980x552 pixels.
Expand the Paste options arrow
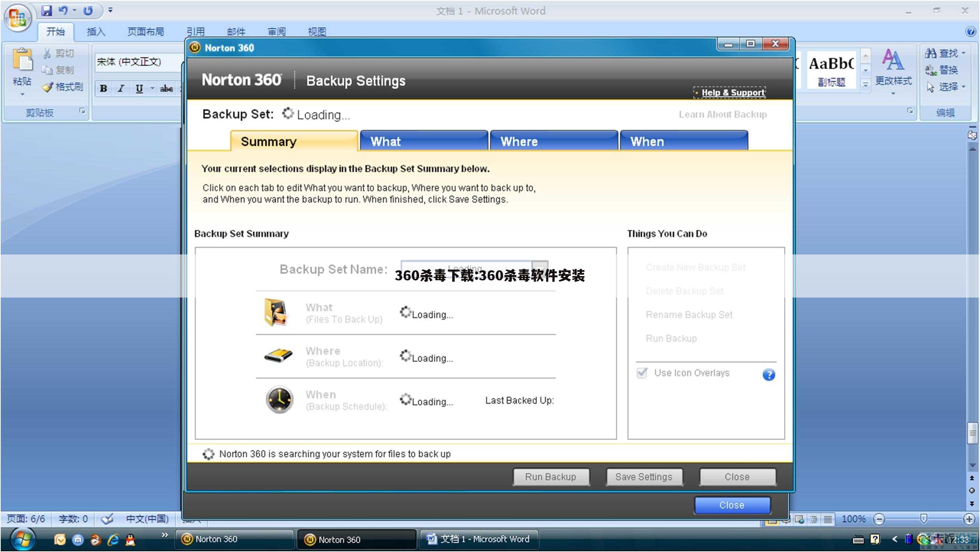point(22,94)
